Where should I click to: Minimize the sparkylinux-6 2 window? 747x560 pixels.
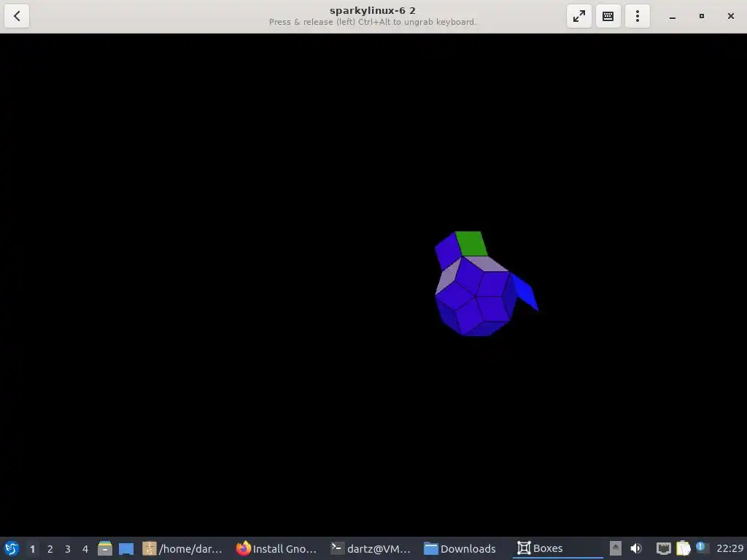coord(672,16)
